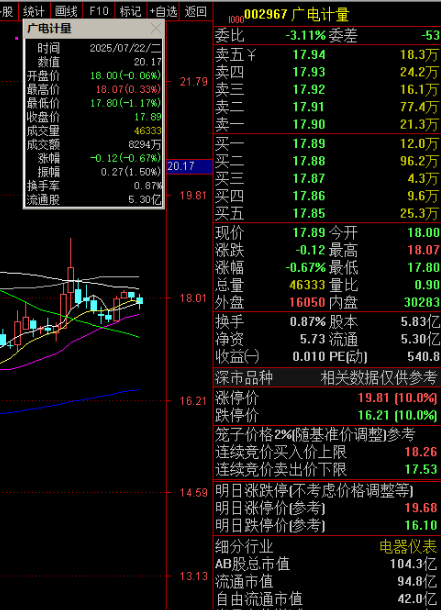
Task: Open F10 company info
Action: point(99,11)
